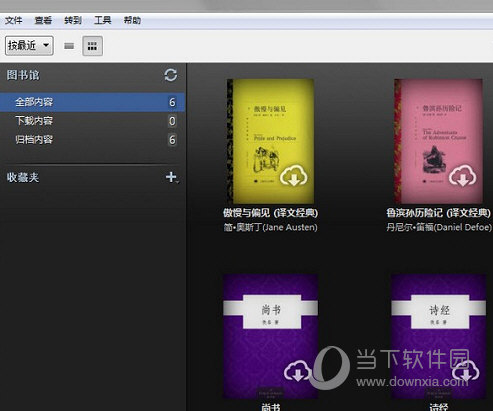Screen dimensions: 493x411
Task: Open the 尚书 purple book cover
Action: pyautogui.click(x=270, y=336)
